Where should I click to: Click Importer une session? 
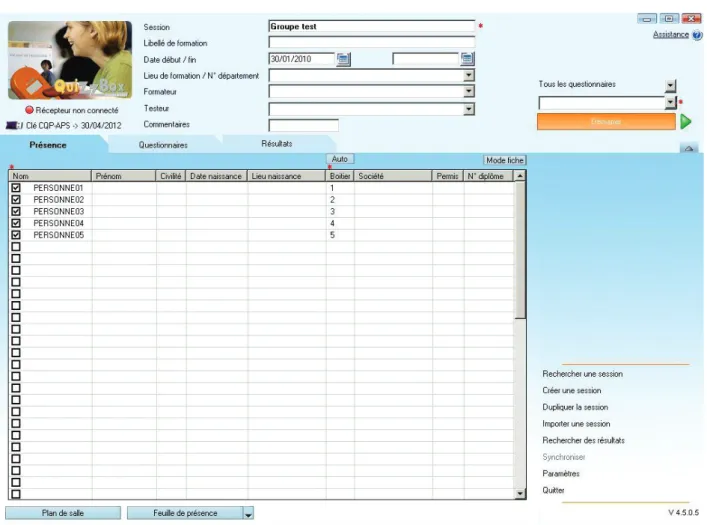coord(576,424)
